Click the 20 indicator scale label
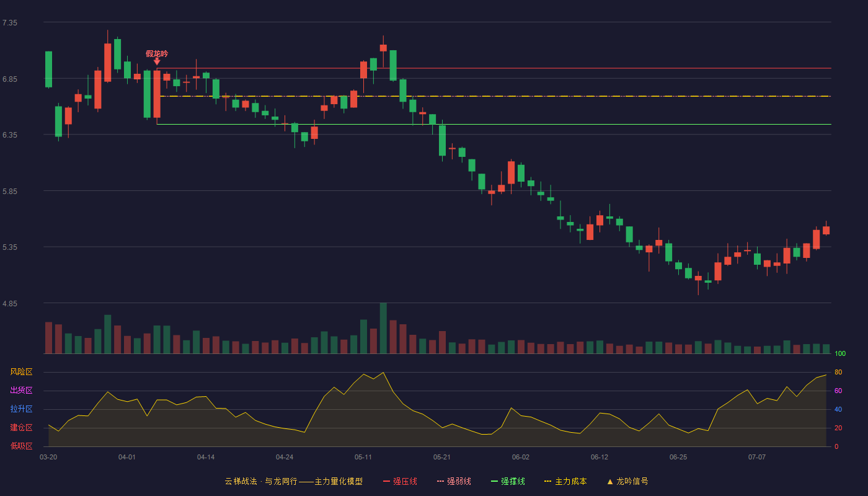868x496 pixels. tap(838, 428)
